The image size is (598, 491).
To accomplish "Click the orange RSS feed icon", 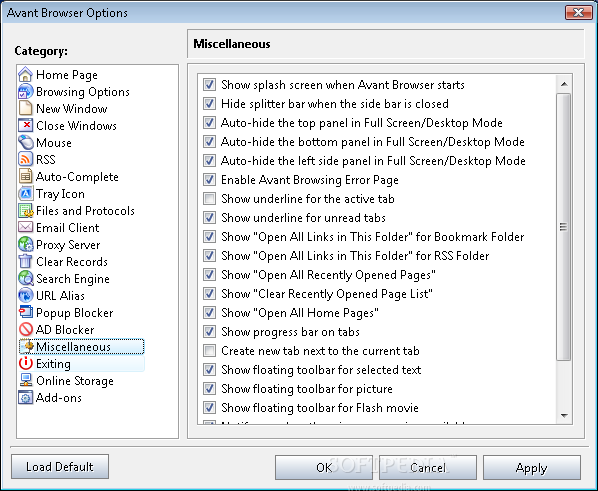I will [x=26, y=159].
